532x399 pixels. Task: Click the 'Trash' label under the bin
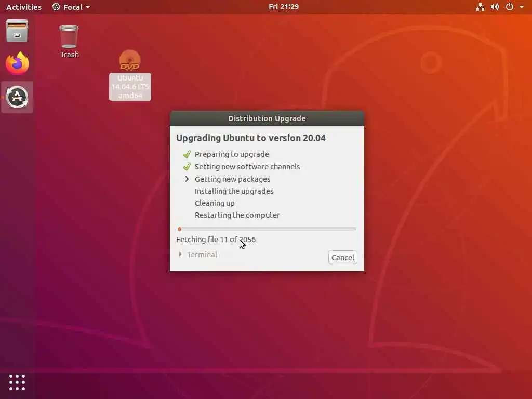coord(69,55)
